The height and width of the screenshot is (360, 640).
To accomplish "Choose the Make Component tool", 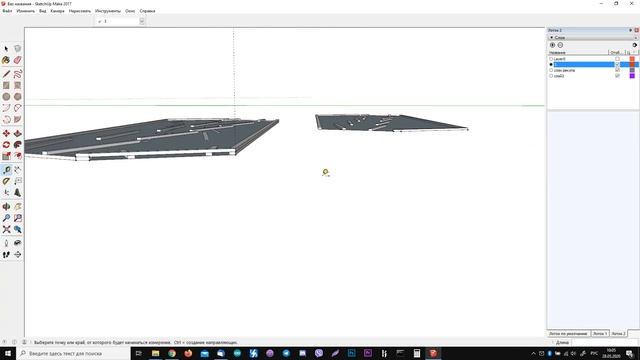I will [x=18, y=49].
